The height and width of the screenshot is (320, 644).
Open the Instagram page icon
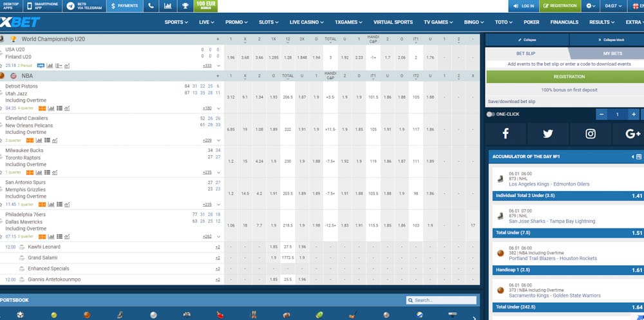(x=591, y=133)
